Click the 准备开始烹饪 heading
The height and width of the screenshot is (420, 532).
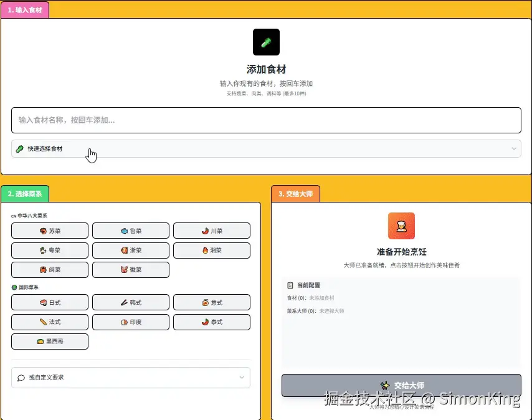click(x=401, y=252)
